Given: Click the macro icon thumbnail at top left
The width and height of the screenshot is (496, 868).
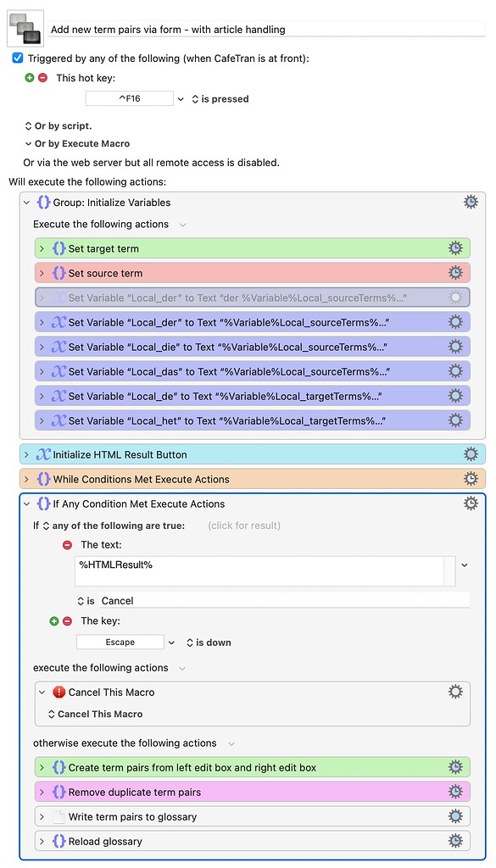Looking at the screenshot, I should [x=25, y=28].
